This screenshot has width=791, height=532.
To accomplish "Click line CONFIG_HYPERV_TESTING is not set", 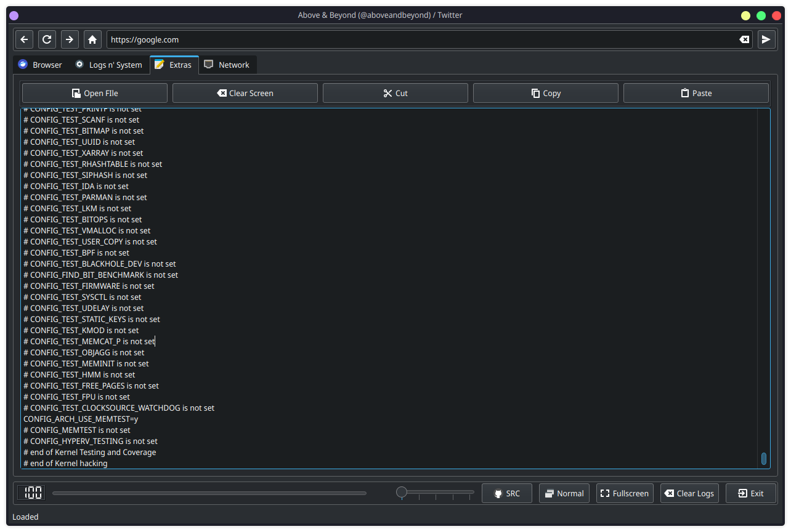I will [91, 441].
